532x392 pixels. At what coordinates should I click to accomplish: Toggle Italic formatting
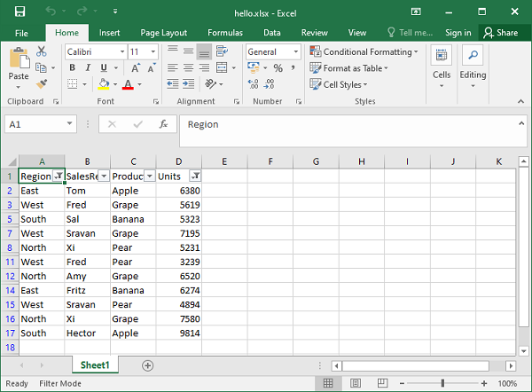88,68
